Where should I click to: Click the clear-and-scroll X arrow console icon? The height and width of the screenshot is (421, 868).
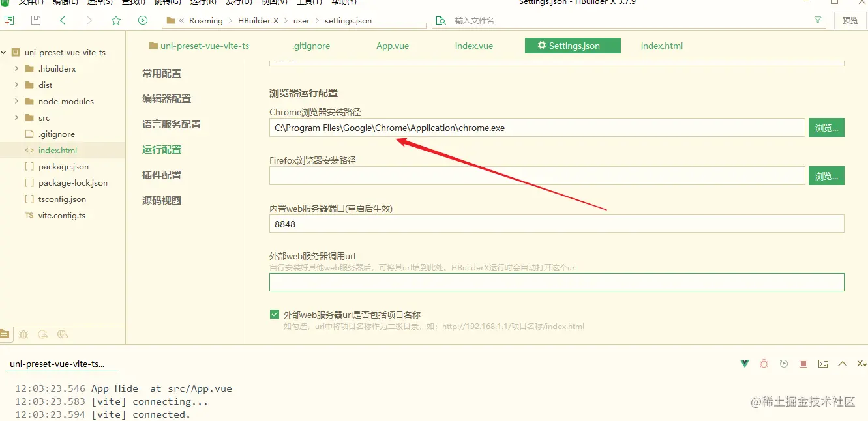(x=861, y=364)
